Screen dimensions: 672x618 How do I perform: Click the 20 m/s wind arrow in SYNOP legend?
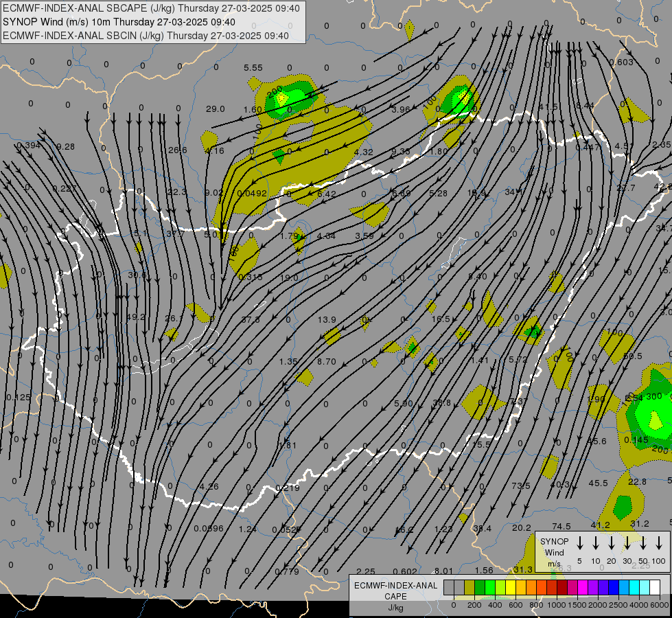click(x=612, y=543)
